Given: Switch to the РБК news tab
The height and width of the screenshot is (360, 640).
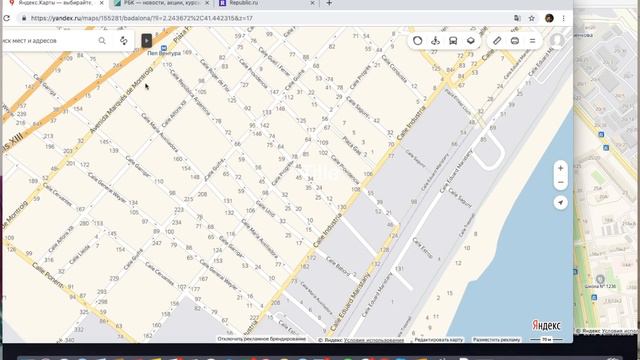Looking at the screenshot, I should click(x=161, y=3).
